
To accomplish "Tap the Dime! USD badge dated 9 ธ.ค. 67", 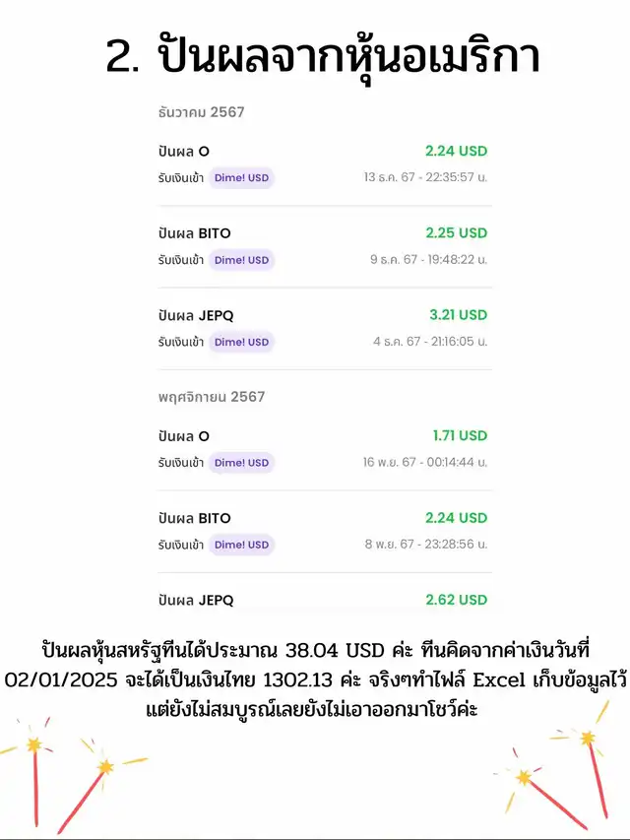I will [x=241, y=260].
